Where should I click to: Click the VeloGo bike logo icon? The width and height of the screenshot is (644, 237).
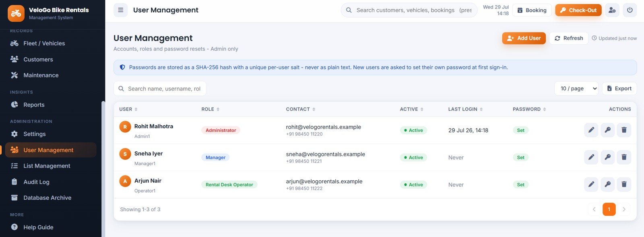tap(16, 13)
